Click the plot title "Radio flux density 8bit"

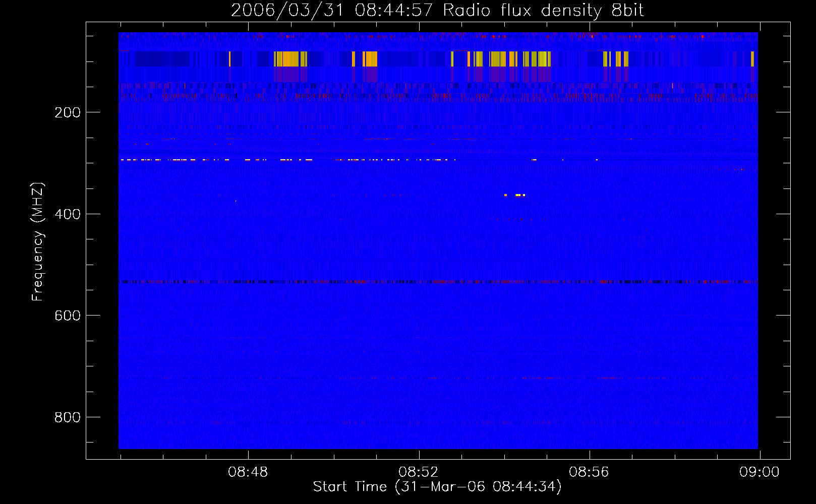(543, 11)
